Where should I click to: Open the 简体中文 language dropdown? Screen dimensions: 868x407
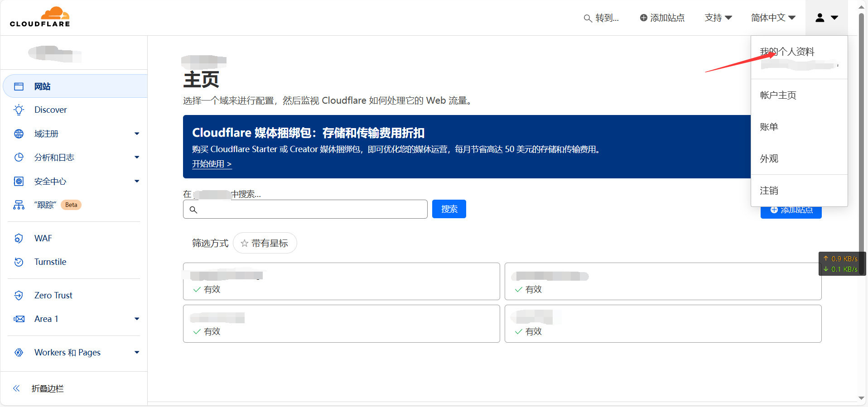773,18
